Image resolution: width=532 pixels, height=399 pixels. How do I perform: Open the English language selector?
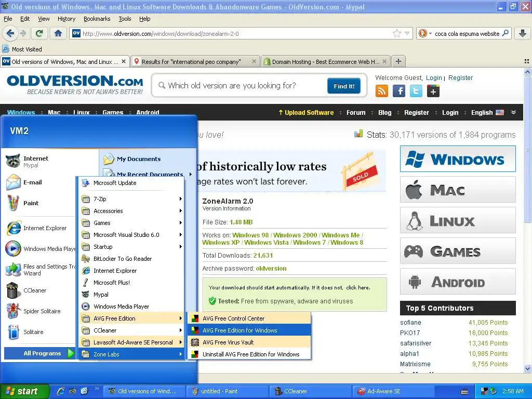point(487,113)
